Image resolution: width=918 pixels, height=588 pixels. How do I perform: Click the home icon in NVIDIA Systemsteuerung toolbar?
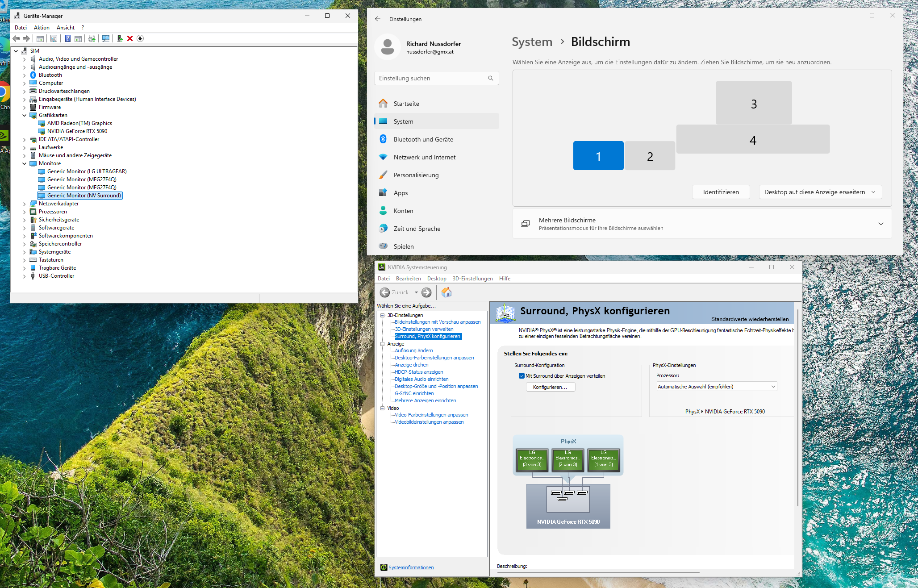446,292
